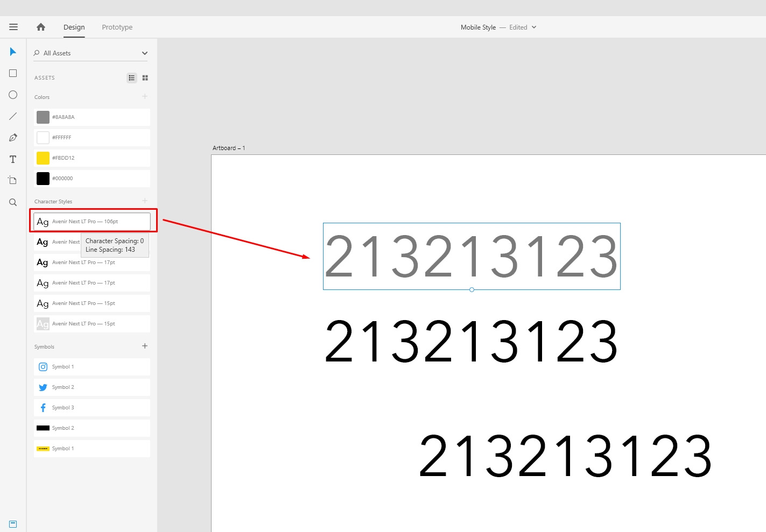Select the Line tool
Screen dimensions: 766x532
point(13,116)
